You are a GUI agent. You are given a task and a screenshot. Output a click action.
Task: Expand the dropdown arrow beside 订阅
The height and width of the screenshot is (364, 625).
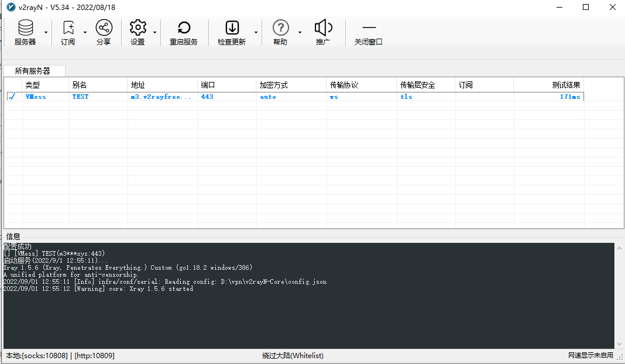tap(84, 33)
